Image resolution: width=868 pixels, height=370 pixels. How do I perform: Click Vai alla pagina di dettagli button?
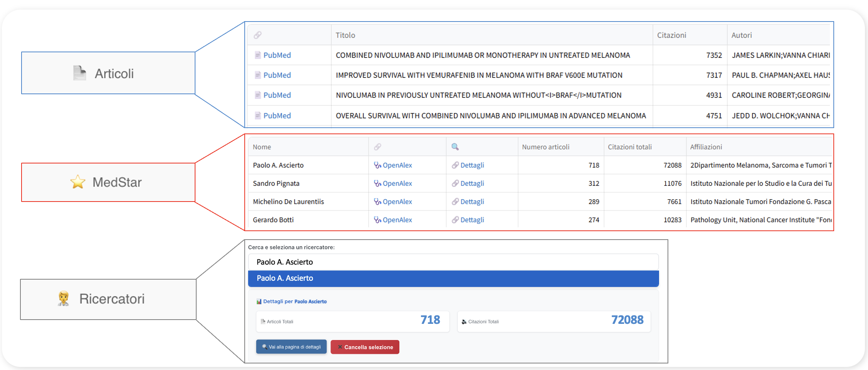(x=291, y=347)
